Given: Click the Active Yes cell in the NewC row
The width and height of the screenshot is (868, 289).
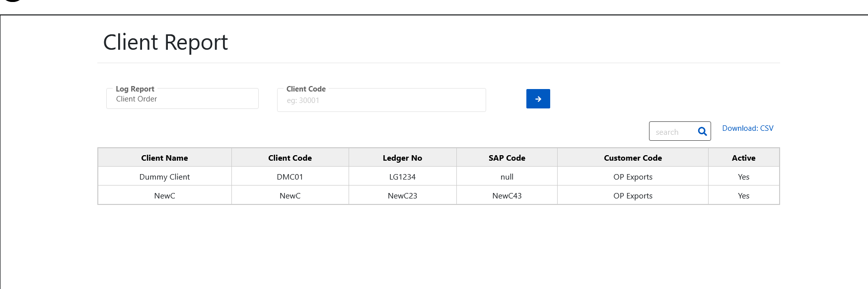Looking at the screenshot, I should 743,195.
